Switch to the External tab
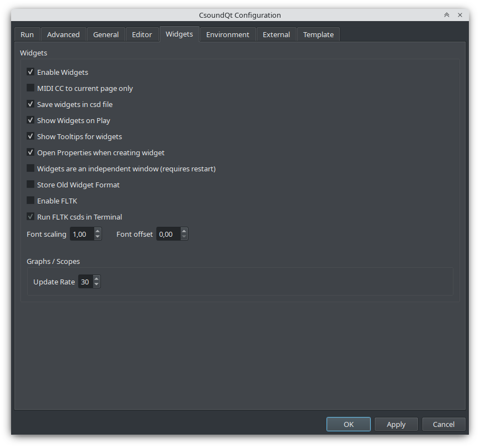Image resolution: width=480 pixels, height=448 pixels. [x=277, y=34]
